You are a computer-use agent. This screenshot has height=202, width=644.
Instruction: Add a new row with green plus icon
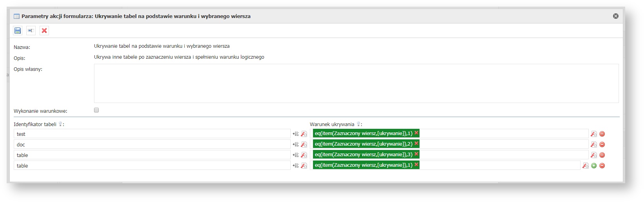[594, 166]
